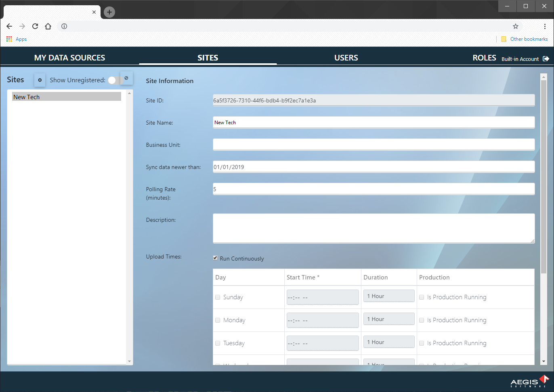Enable Is Production Running for Sunday
Viewport: 554px width, 392px height.
tap(422, 297)
